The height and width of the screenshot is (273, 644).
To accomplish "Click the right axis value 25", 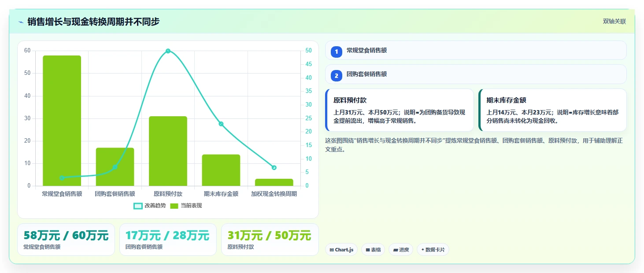I will pyautogui.click(x=309, y=118).
